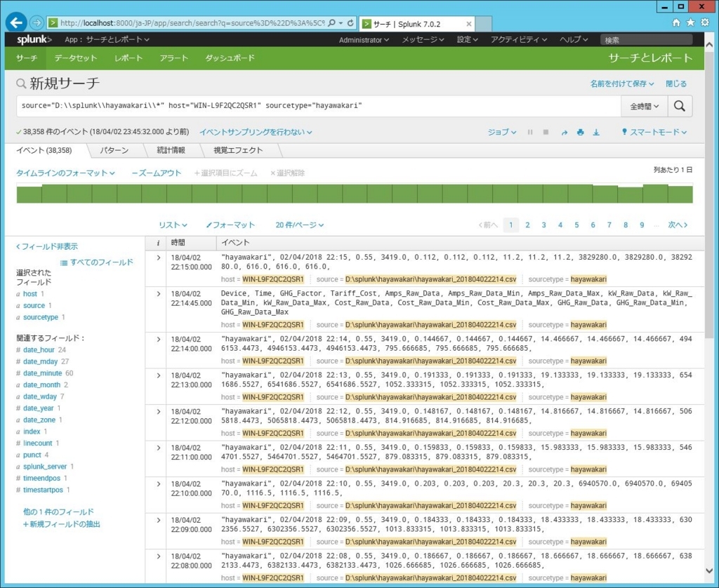Open the ジョブ dropdown
This screenshot has height=588, width=719.
(501, 132)
